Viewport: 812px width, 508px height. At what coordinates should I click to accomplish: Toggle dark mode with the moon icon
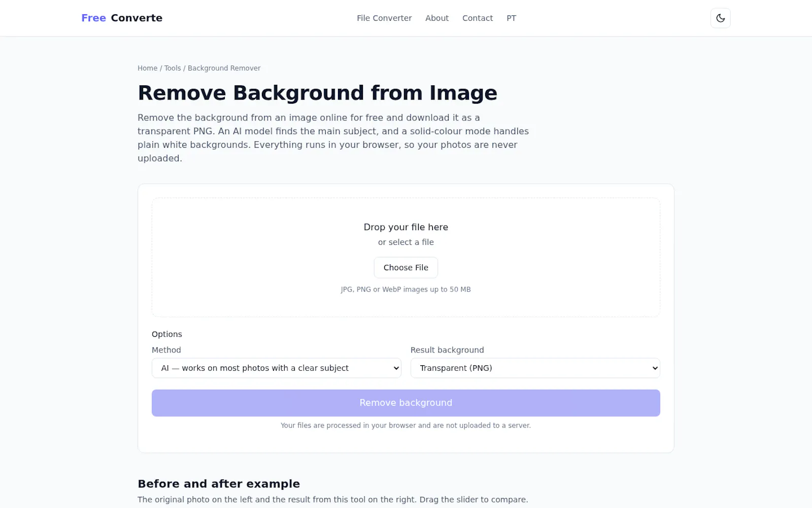pos(720,18)
